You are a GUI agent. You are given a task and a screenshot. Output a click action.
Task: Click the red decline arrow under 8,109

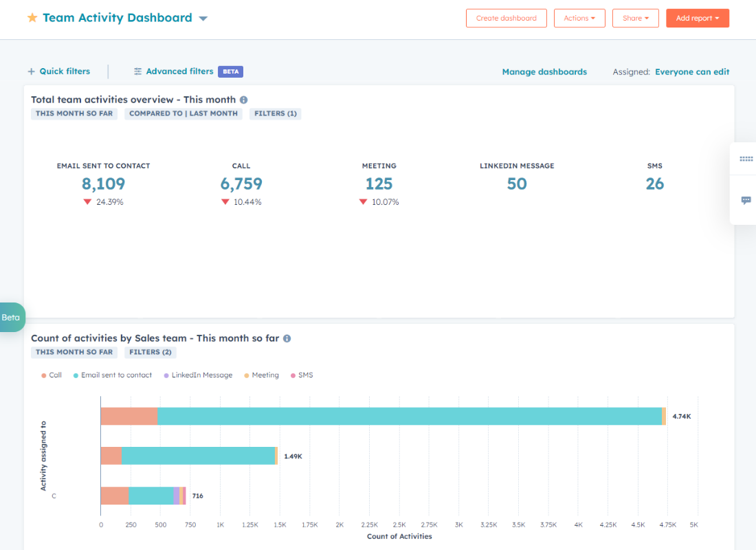(88, 201)
